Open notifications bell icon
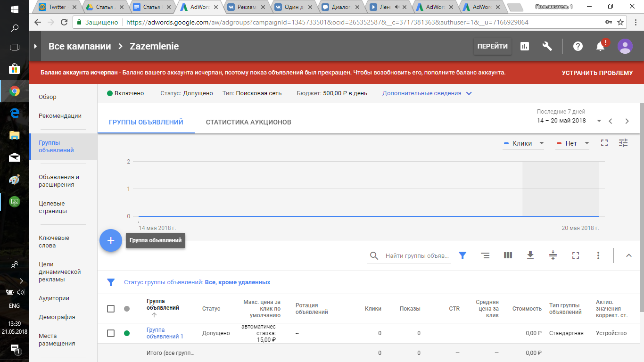 click(600, 46)
